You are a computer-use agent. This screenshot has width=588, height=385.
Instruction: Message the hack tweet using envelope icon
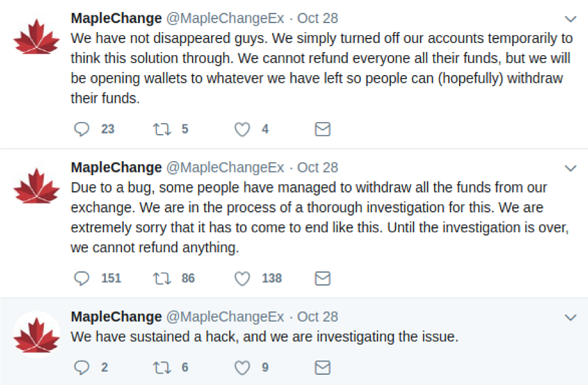pos(322,368)
